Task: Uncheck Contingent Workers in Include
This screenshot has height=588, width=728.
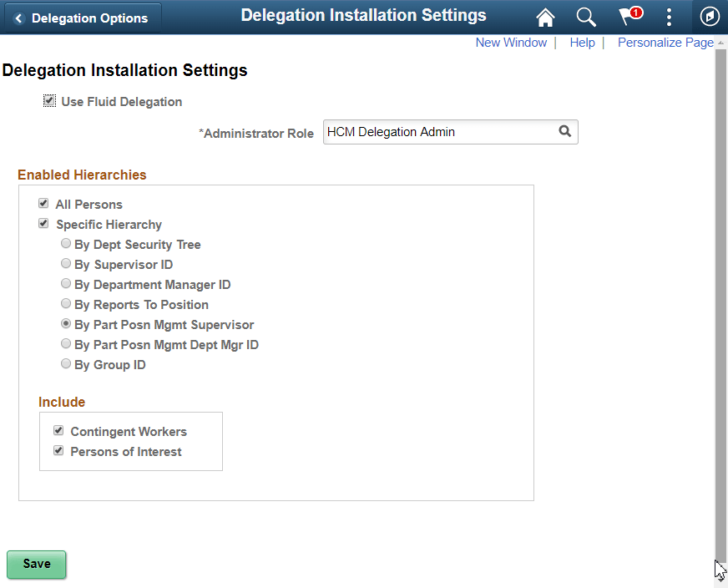Action: coord(58,430)
